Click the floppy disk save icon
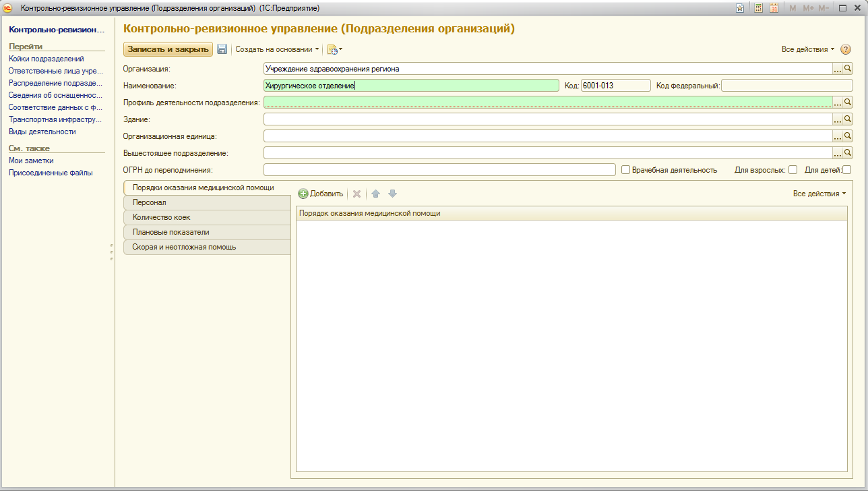The image size is (868, 491). pyautogui.click(x=222, y=49)
